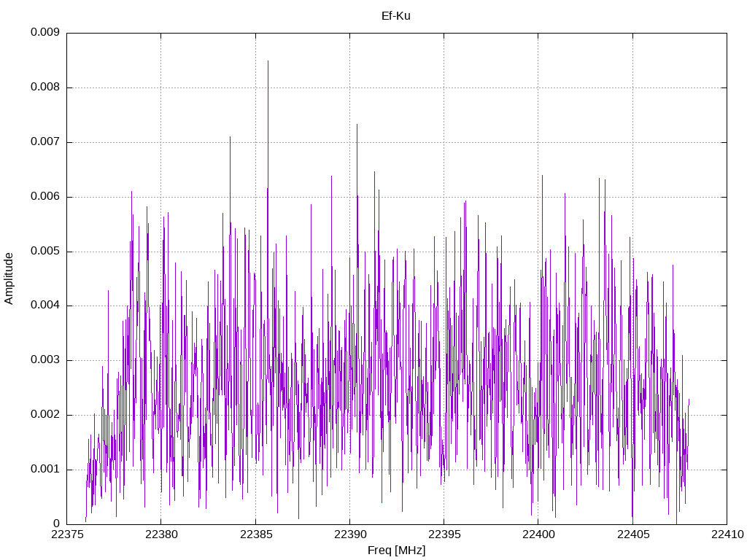Click the 22390 x-axis tick label
747x560 pixels.
(349, 534)
